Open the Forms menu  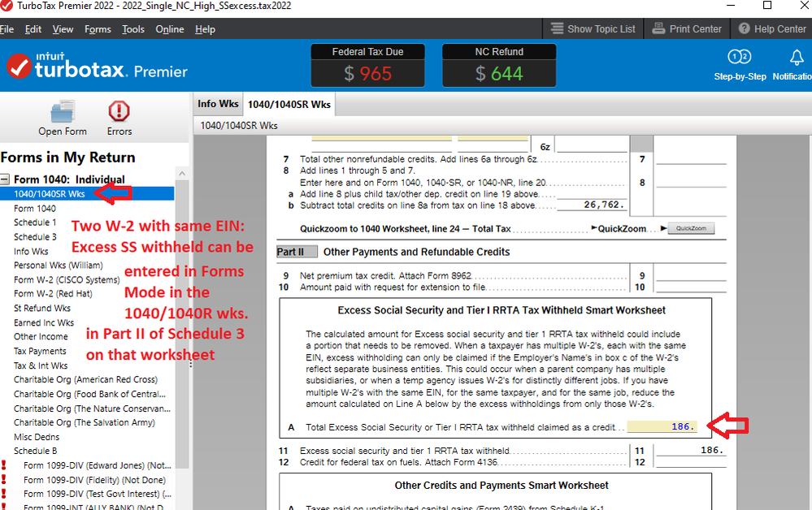pos(98,29)
